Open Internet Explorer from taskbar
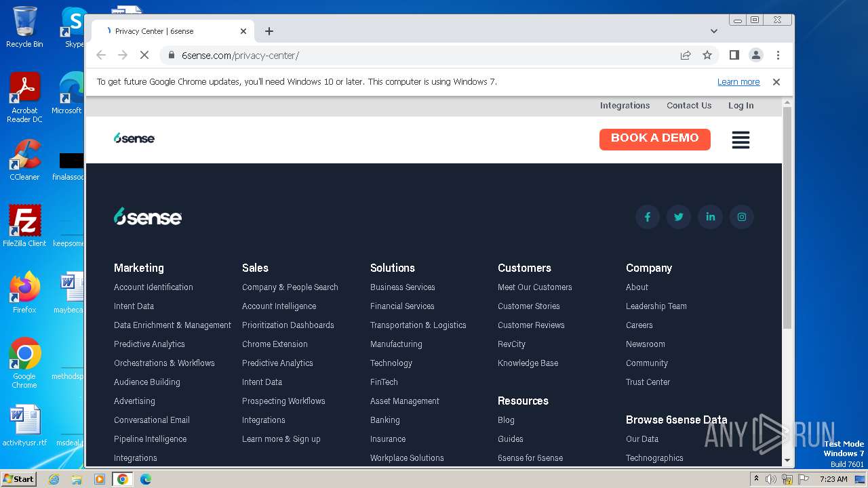This screenshot has width=868, height=488. tap(54, 479)
